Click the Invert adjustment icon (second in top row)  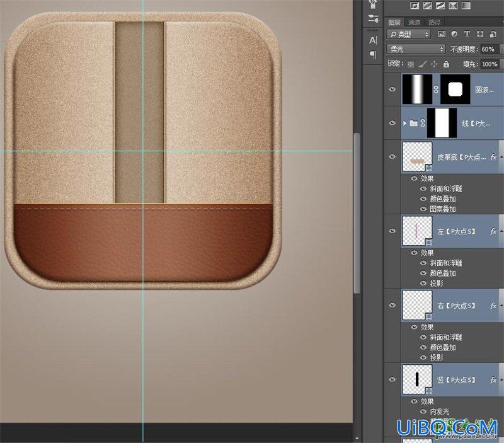click(428, 6)
